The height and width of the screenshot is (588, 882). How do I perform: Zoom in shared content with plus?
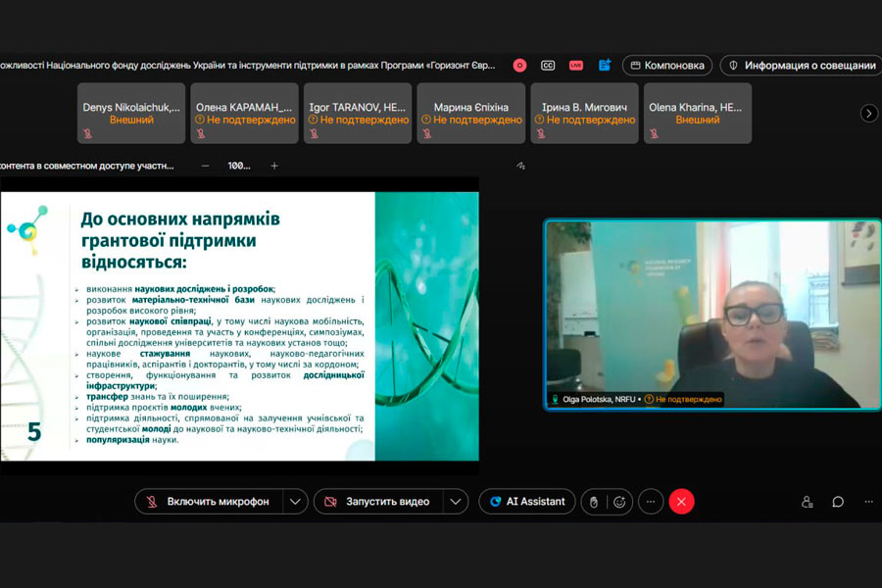[x=274, y=166]
